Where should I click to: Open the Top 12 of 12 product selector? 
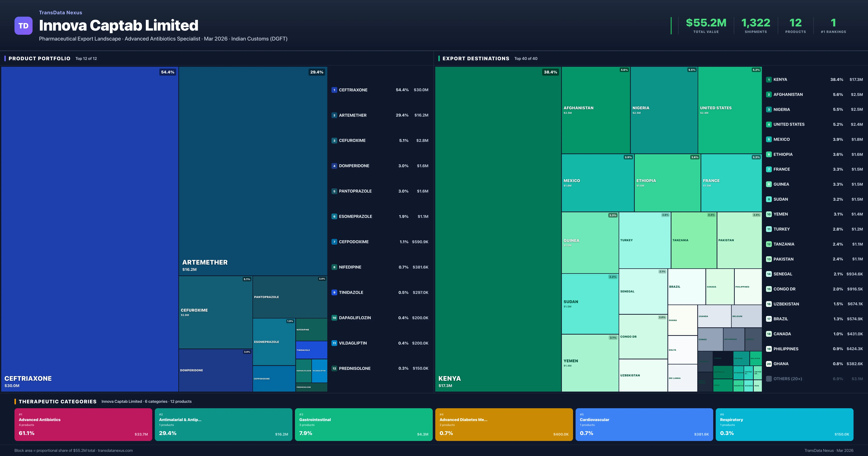[x=86, y=58]
